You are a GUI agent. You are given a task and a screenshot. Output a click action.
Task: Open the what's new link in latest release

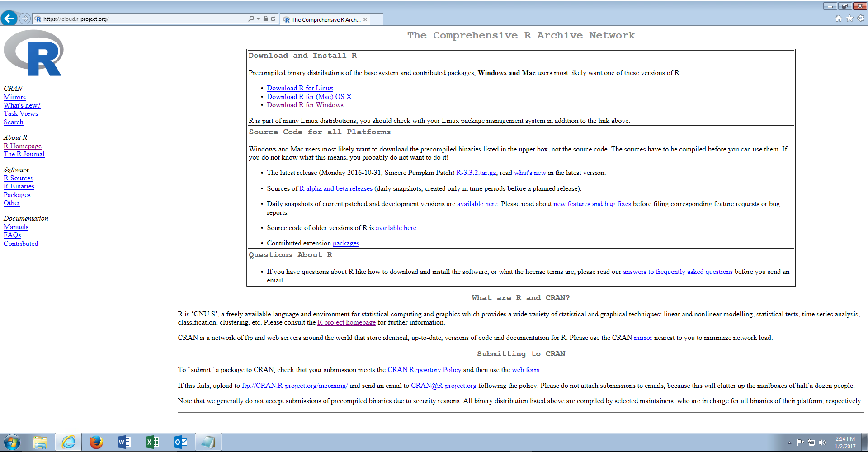[530, 173]
